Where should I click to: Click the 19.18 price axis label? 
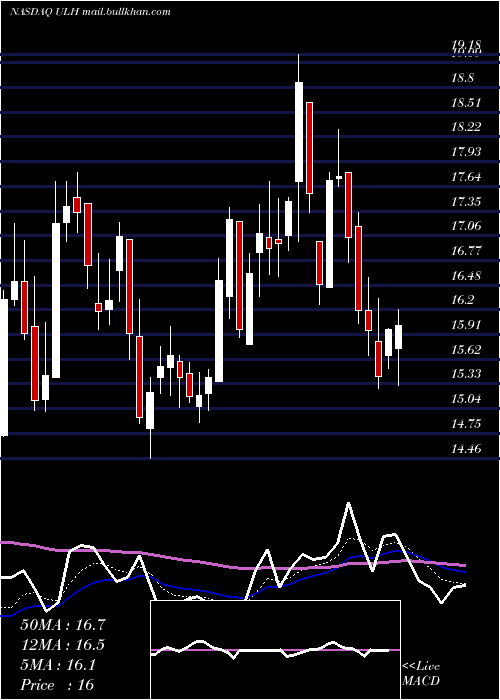466,45
